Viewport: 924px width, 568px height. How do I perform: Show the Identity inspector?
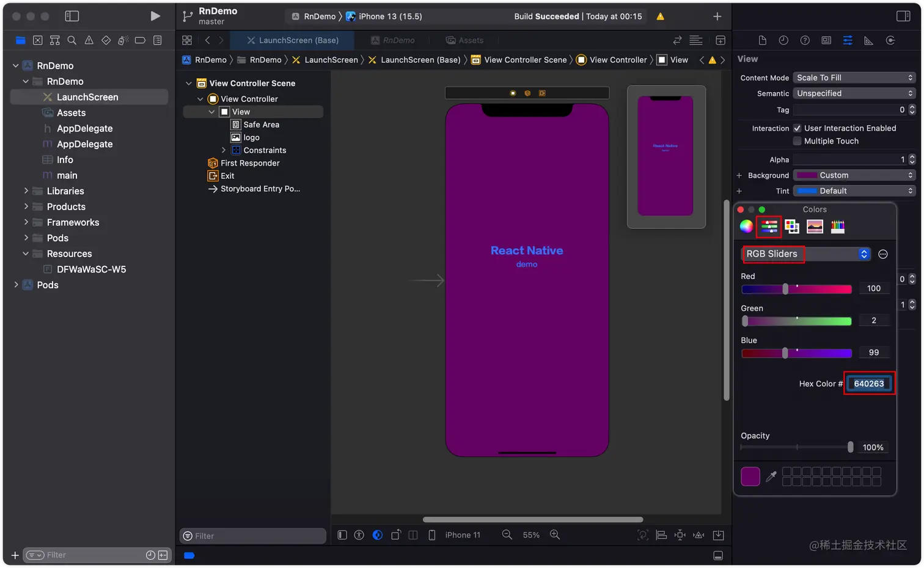[826, 40]
